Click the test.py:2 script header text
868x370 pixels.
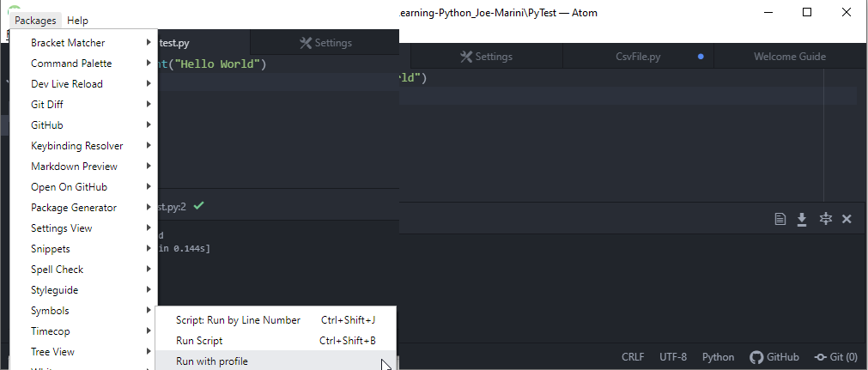tap(173, 207)
